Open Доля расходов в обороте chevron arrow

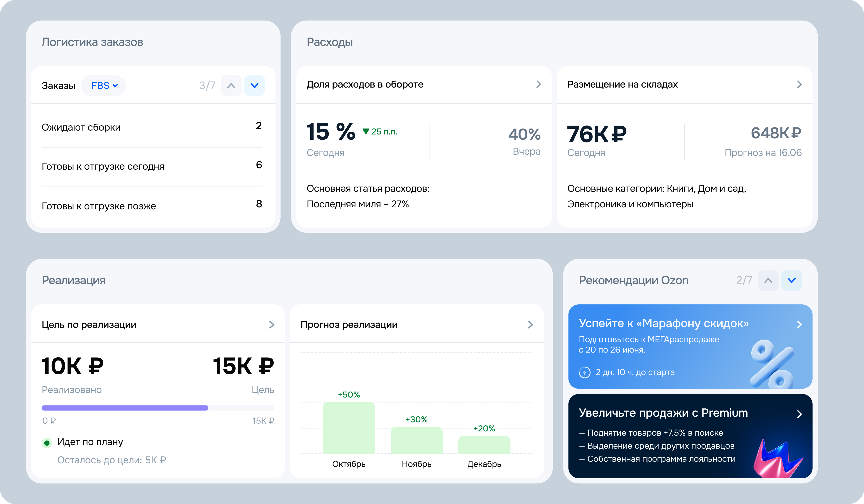tap(538, 84)
